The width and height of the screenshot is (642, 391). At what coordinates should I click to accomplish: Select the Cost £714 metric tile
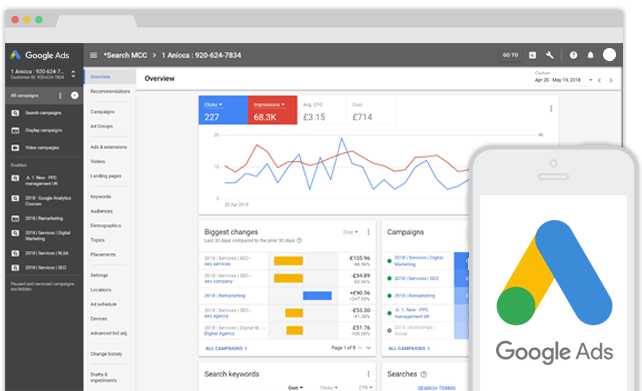pos(371,110)
